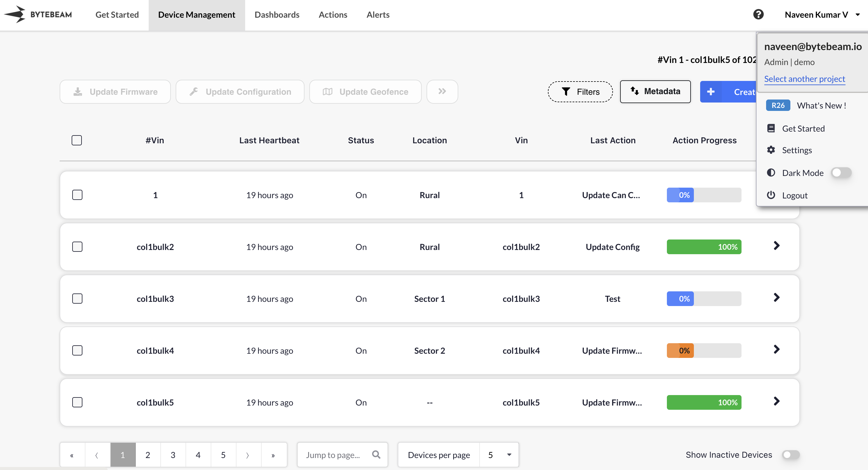Open Get Started book icon in menu
The height and width of the screenshot is (470, 868).
pyautogui.click(x=771, y=128)
